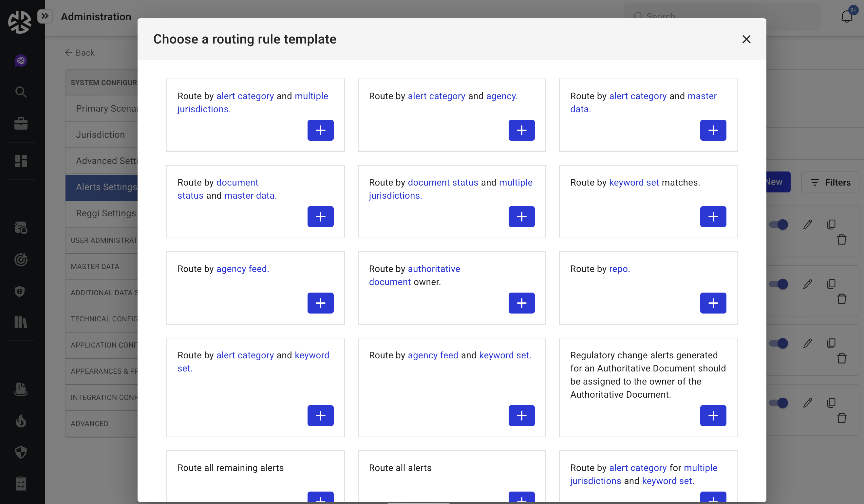Toggle the first routing rule switch
Screen dimensions: 864x504
[x=778, y=225]
